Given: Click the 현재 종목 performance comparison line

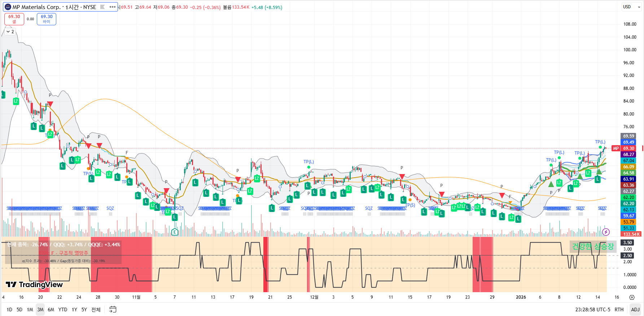Looking at the screenshot, I should 63,244.
